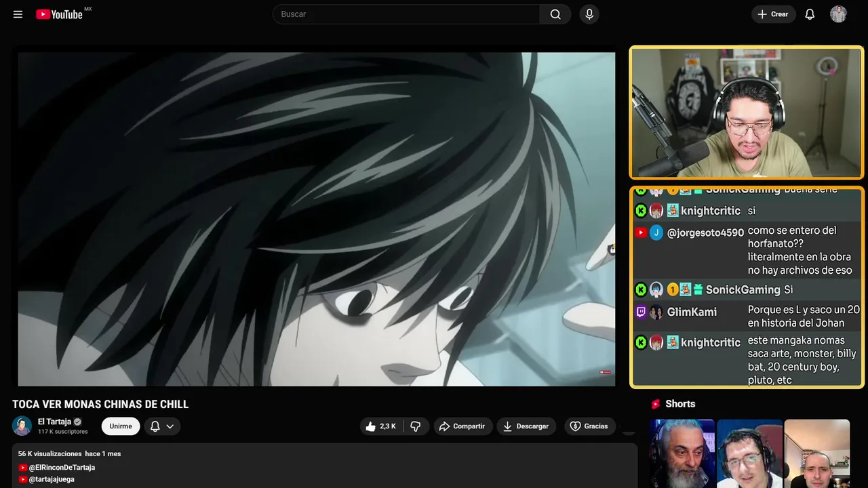Click the 56 K visualizaciones text

50,453
